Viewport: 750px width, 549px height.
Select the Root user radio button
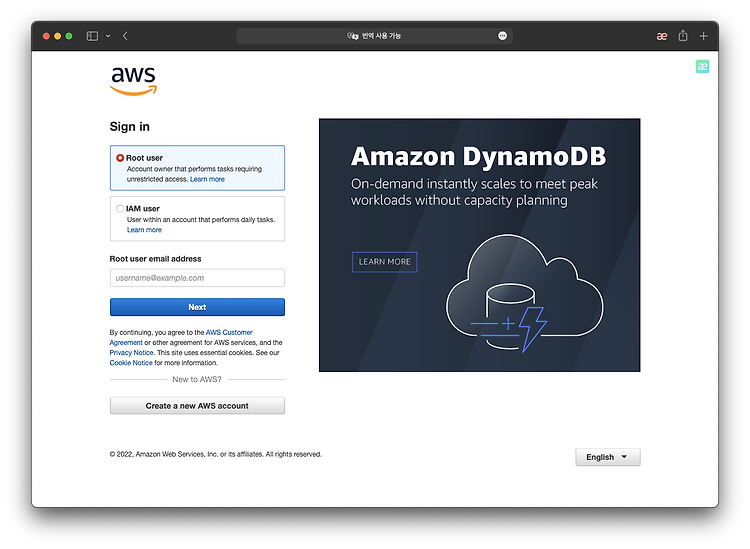coord(120,158)
